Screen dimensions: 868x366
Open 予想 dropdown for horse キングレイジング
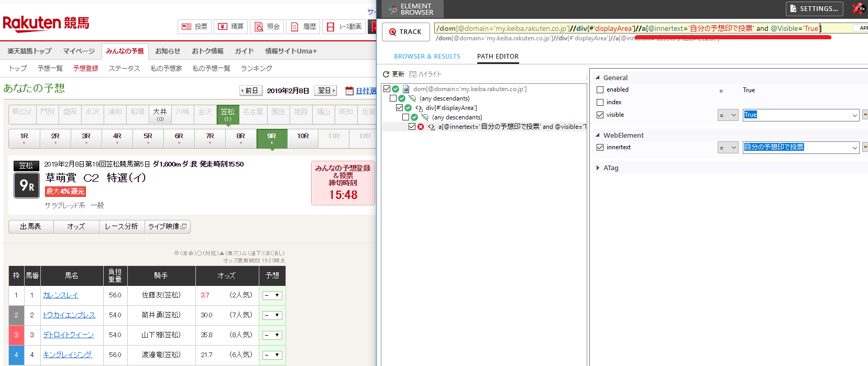click(272, 355)
